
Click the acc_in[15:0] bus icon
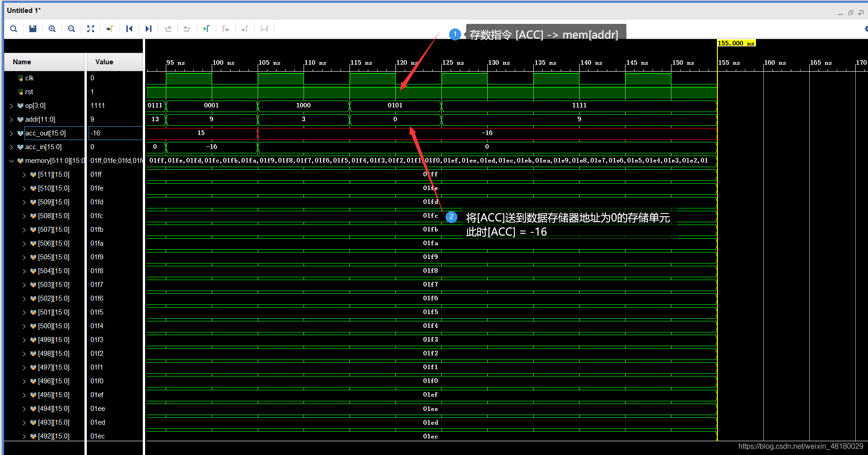coord(21,147)
